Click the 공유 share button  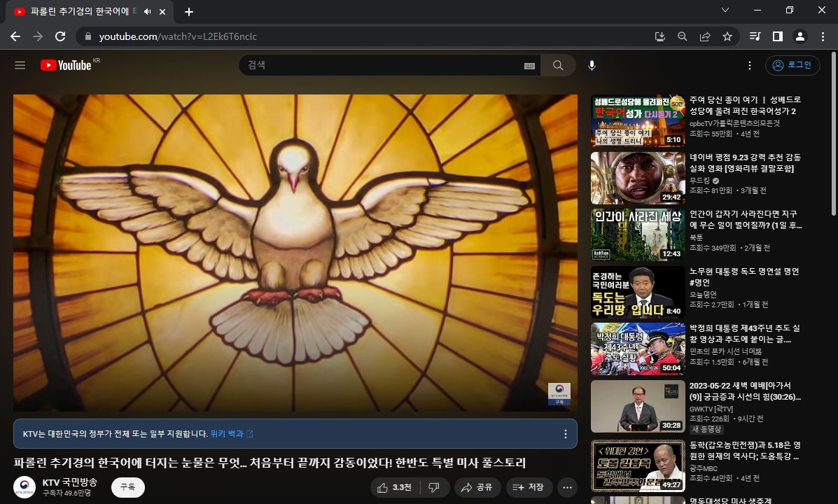477,487
